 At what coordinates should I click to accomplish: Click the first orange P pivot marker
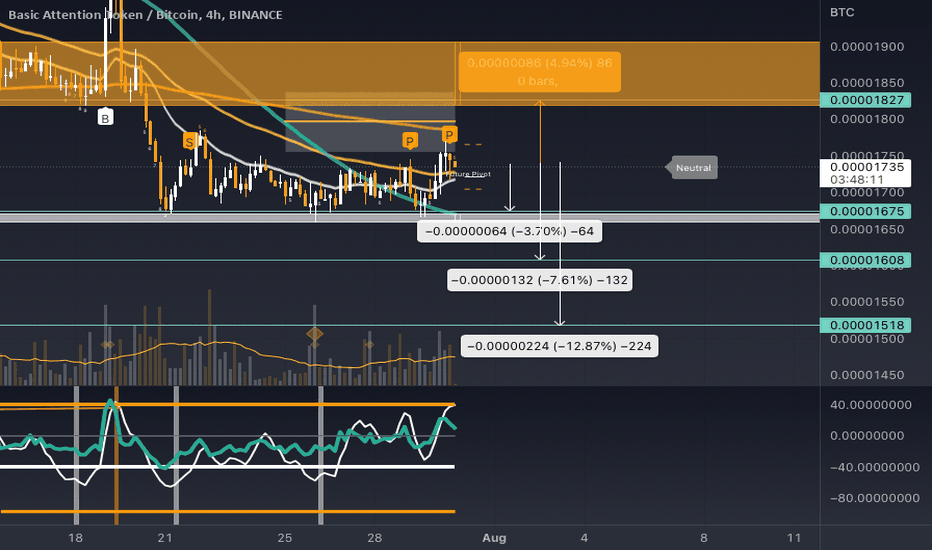pos(410,141)
